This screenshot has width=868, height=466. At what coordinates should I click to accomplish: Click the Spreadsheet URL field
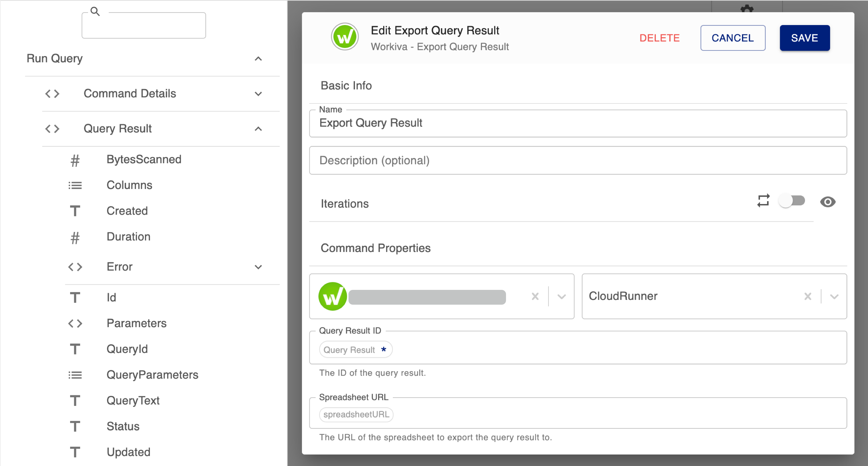[578, 413]
